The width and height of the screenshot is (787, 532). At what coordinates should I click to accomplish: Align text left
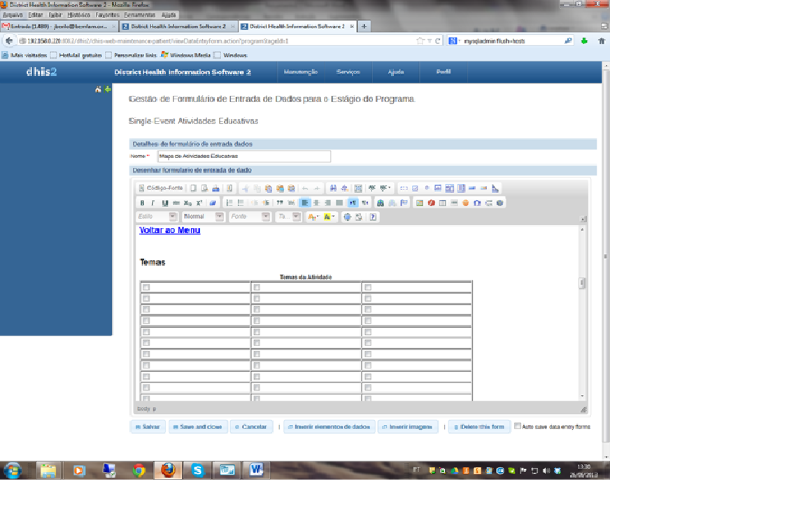tap(305, 203)
